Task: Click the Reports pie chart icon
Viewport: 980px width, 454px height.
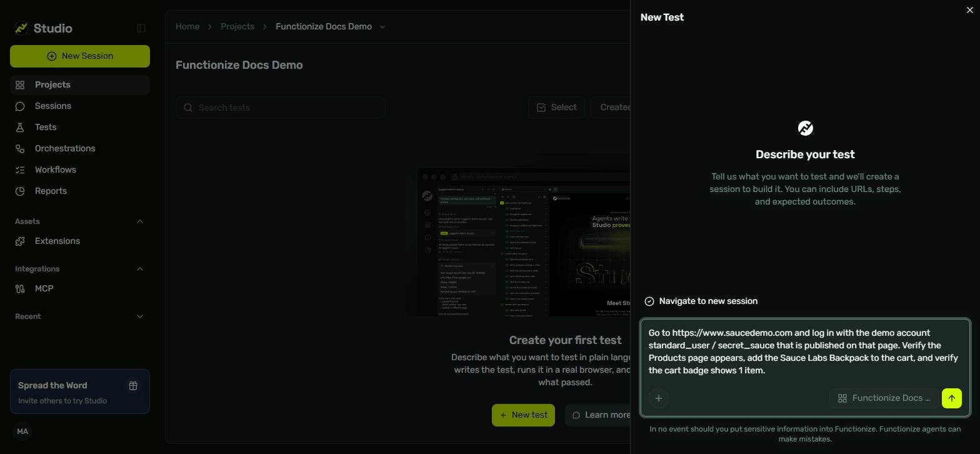Action: [x=20, y=191]
